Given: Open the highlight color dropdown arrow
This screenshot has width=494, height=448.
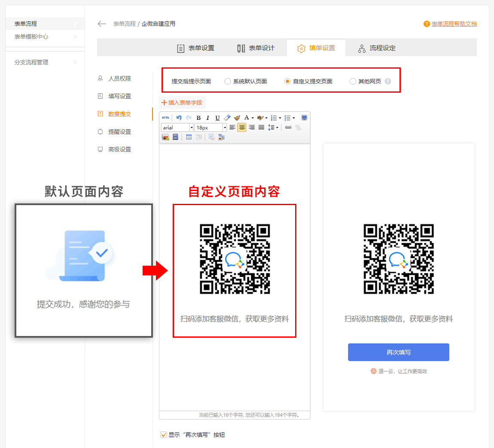Looking at the screenshot, I should 266,118.
